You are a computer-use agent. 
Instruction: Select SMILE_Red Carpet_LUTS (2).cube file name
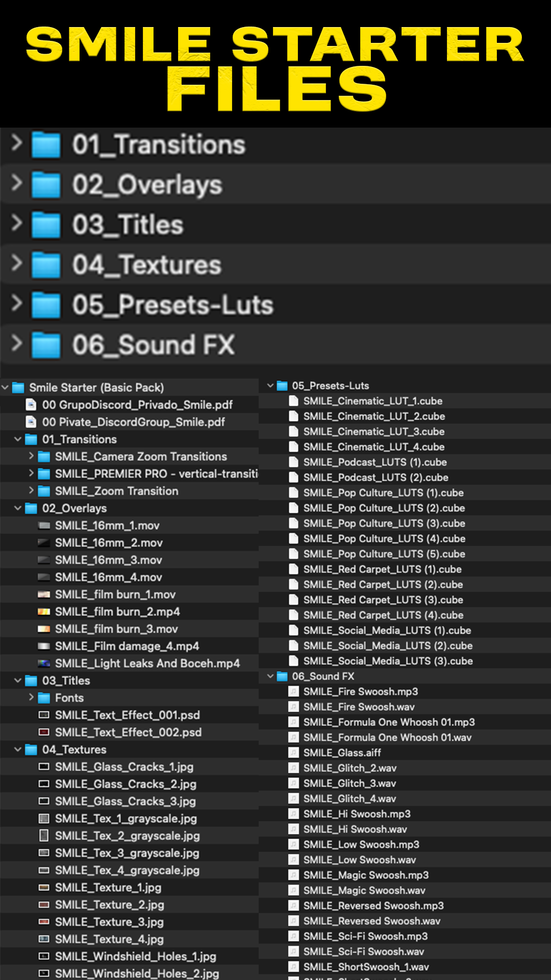(383, 584)
